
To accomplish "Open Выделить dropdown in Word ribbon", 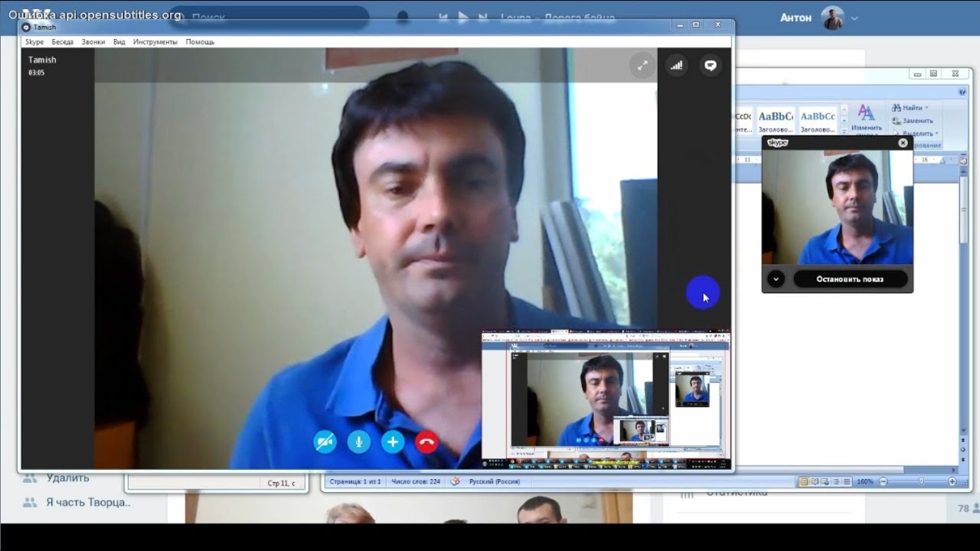I will point(914,133).
